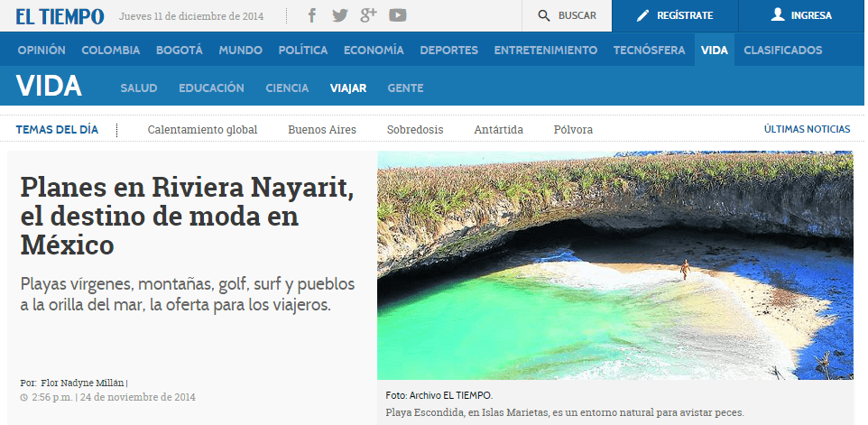The height and width of the screenshot is (425, 868).
Task: Open the Buscar search button
Action: point(567,16)
